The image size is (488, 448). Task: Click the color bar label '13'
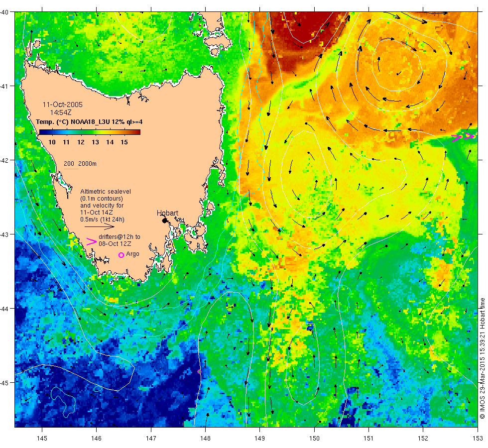tap(95, 142)
